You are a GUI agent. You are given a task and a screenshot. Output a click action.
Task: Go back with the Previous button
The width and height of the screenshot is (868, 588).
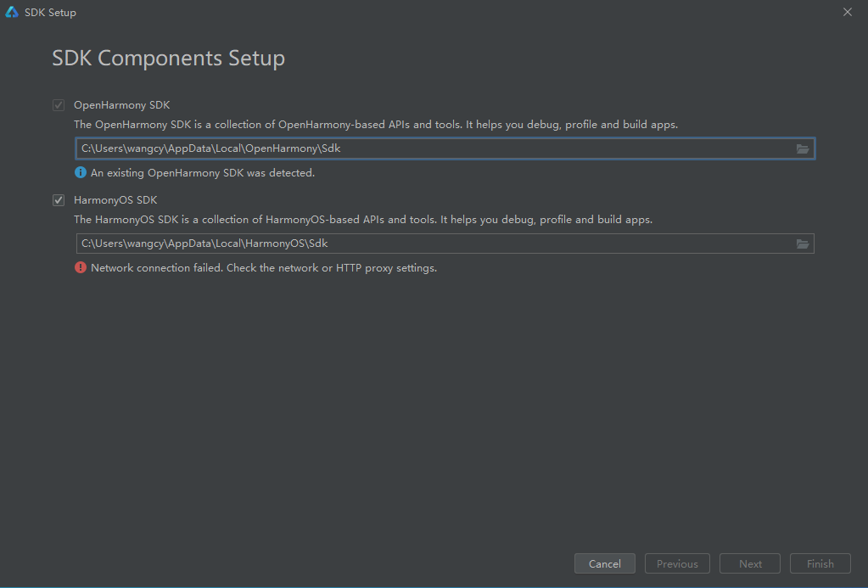677,563
